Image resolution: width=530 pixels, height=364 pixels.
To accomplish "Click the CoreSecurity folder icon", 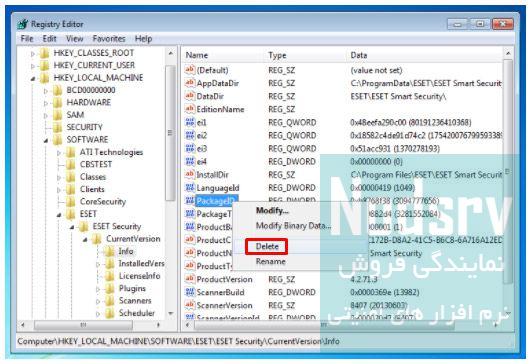I will (x=71, y=201).
